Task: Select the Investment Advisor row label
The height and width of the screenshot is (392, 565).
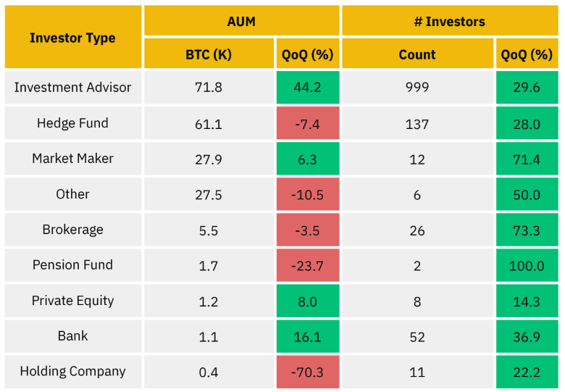Action: click(x=72, y=88)
